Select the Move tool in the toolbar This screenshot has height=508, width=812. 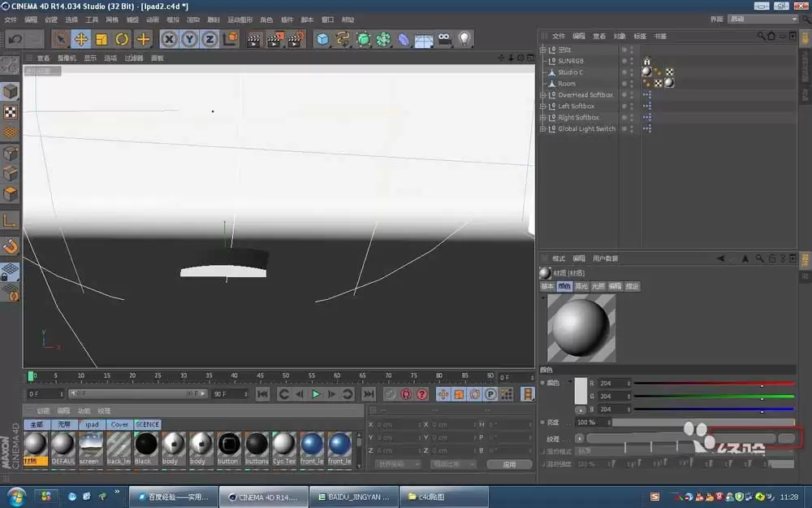tap(81, 38)
